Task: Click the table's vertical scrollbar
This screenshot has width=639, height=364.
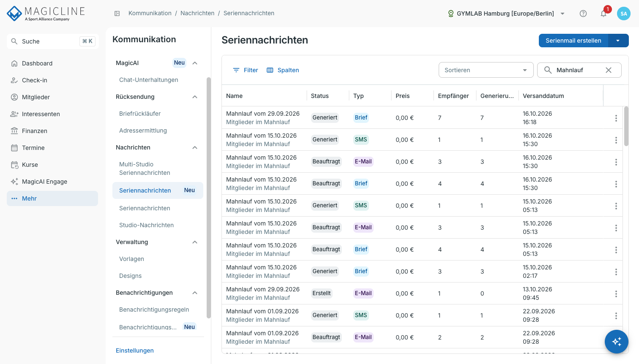Action: 626,126
